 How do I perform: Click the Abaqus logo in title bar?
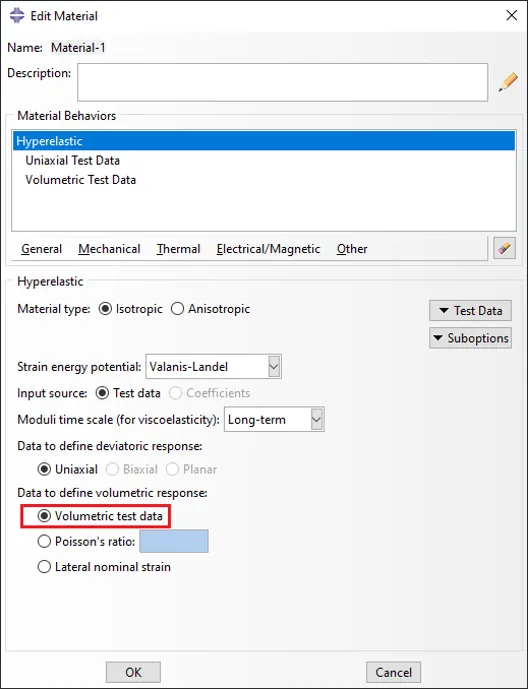point(17,15)
